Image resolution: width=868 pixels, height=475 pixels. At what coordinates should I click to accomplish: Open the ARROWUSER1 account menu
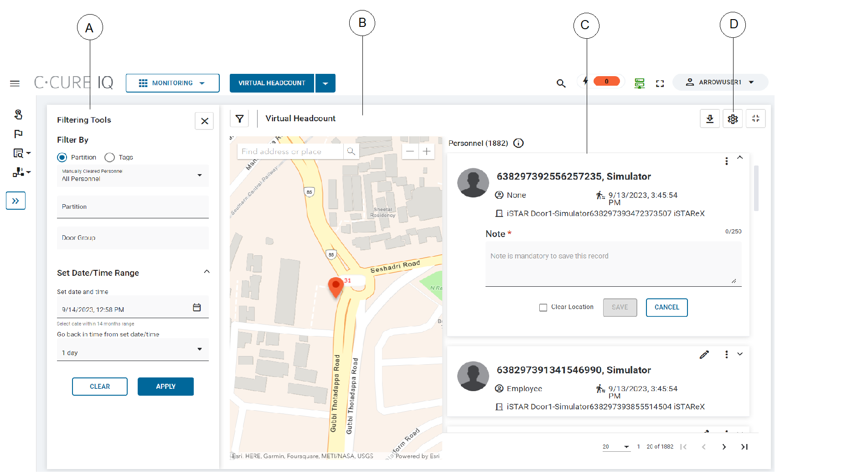coord(720,82)
